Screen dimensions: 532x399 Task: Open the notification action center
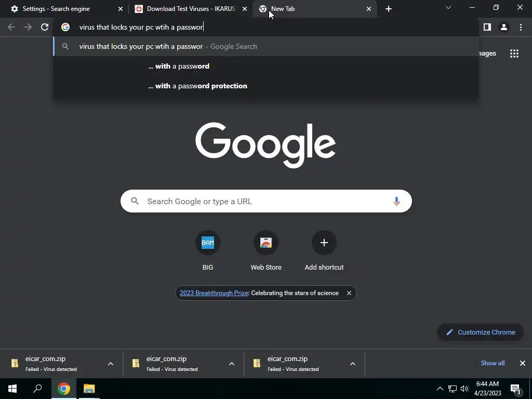(516, 389)
